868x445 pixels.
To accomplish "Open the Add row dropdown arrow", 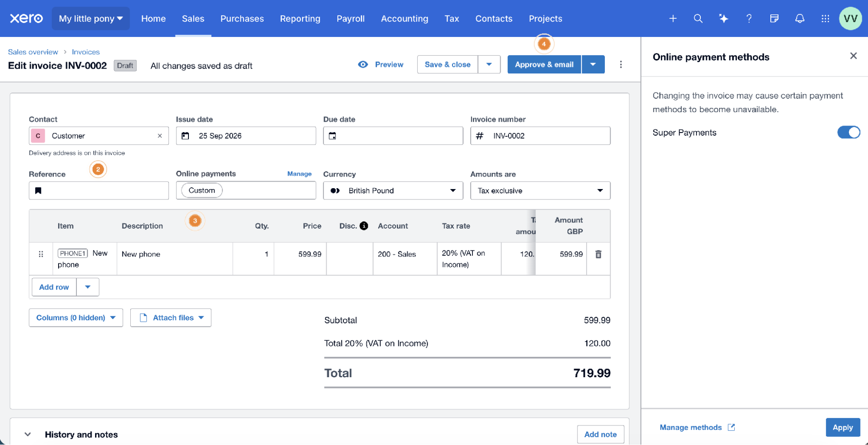I will pyautogui.click(x=88, y=287).
